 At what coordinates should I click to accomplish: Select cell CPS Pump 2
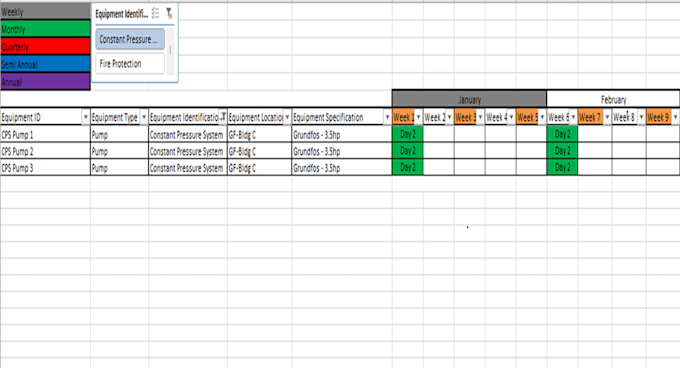46,151
